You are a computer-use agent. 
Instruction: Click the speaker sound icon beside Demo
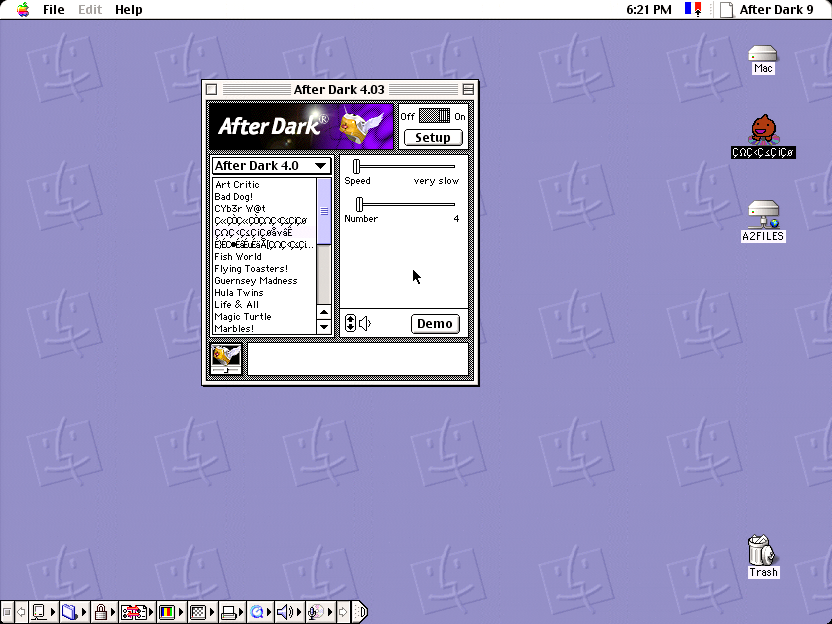365,323
